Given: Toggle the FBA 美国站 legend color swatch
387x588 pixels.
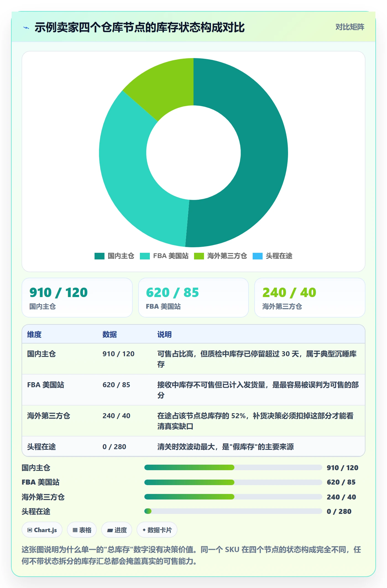Looking at the screenshot, I should click(145, 256).
